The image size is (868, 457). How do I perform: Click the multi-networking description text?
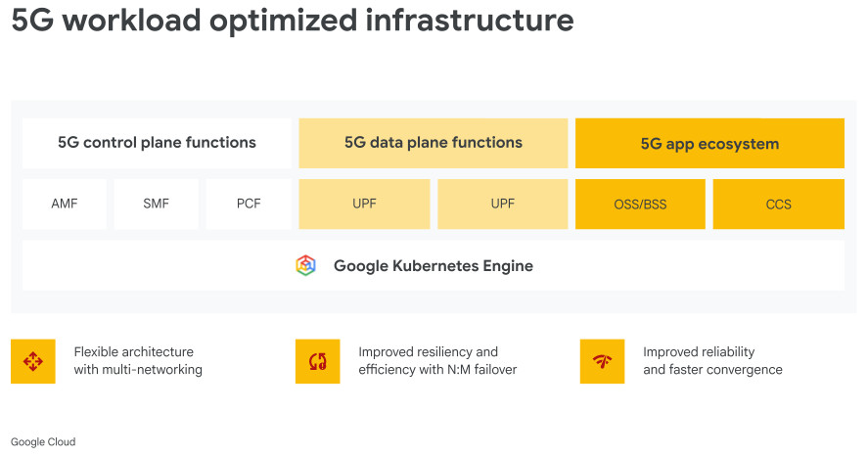138,361
